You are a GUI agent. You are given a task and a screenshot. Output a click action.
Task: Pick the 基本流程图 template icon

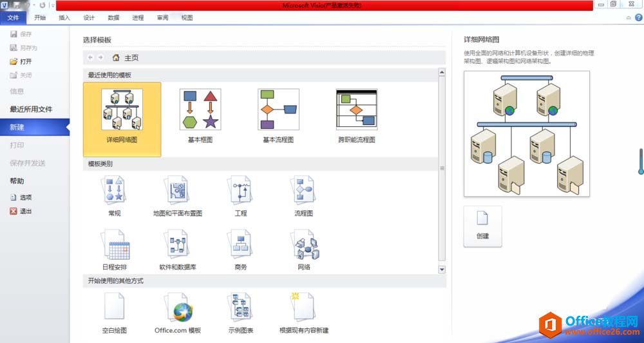(x=278, y=110)
